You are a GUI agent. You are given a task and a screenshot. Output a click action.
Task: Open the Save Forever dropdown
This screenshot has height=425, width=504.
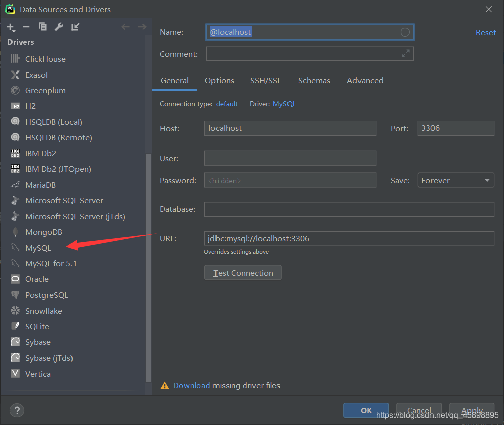(456, 180)
